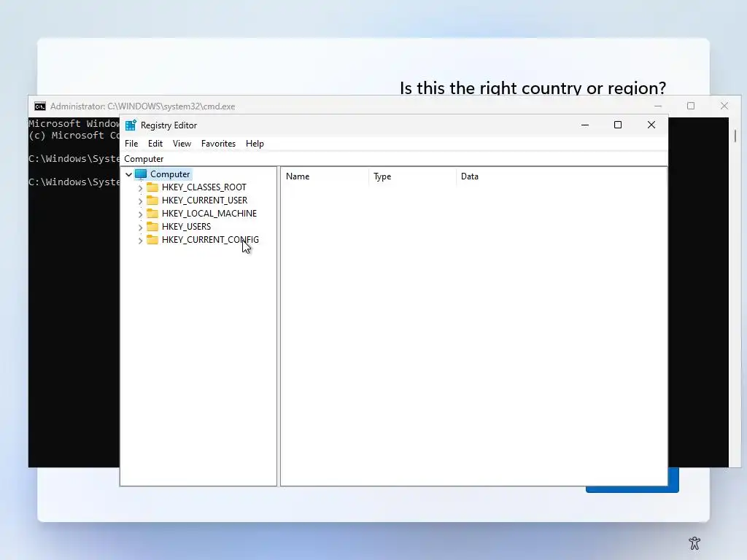Open the View menu in Registry Editor
The width and height of the screenshot is (747, 560).
[182, 144]
